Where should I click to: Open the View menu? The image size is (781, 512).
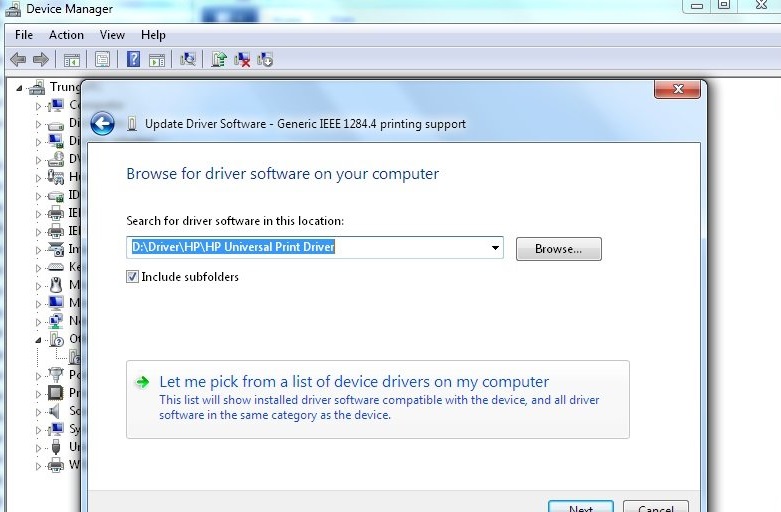112,35
